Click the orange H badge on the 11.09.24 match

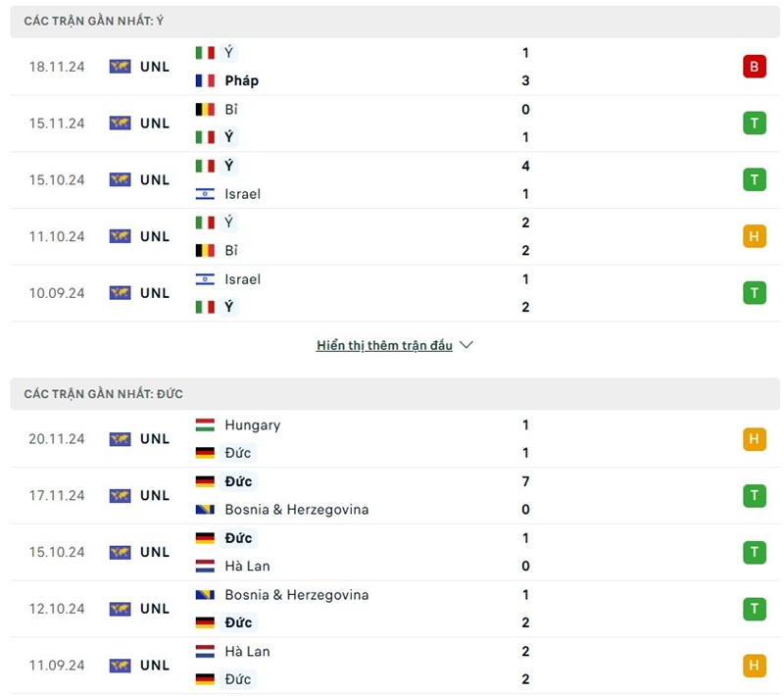[755, 665]
